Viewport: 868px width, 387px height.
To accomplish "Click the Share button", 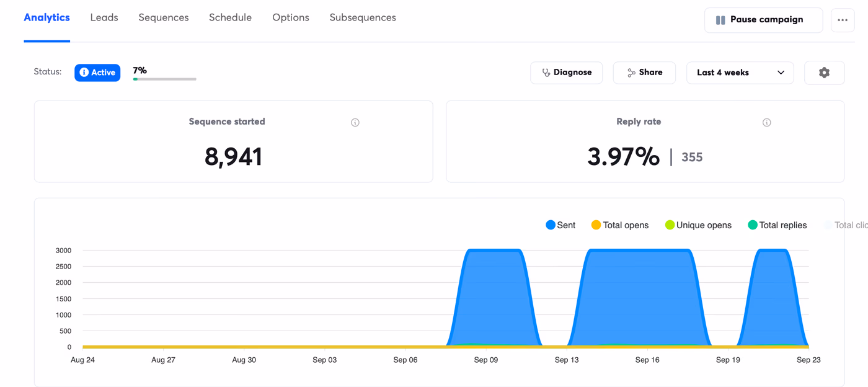I will (644, 73).
